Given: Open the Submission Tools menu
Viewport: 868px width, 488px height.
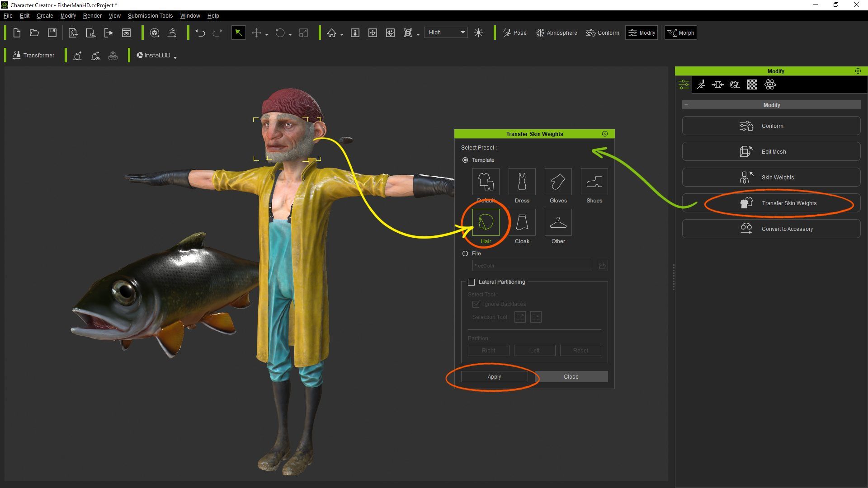Looking at the screenshot, I should click(x=150, y=15).
